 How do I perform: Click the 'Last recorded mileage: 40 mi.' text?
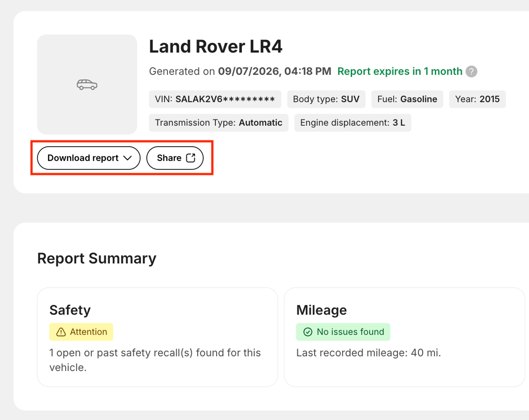(x=369, y=353)
